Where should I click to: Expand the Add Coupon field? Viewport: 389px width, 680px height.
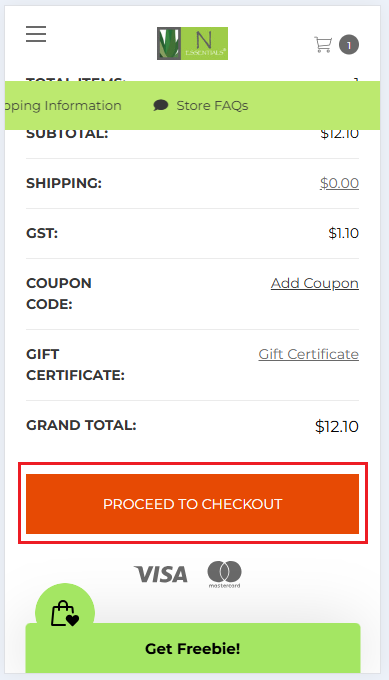(x=315, y=283)
